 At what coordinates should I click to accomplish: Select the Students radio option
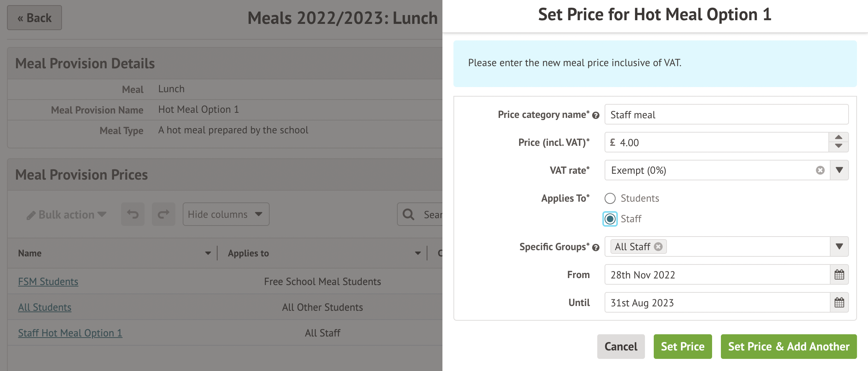tap(610, 198)
